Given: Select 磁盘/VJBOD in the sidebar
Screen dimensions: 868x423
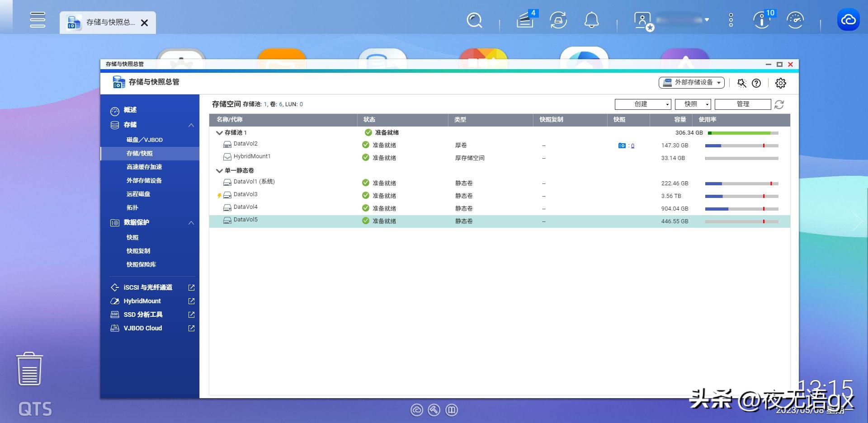Looking at the screenshot, I should pyautogui.click(x=145, y=140).
